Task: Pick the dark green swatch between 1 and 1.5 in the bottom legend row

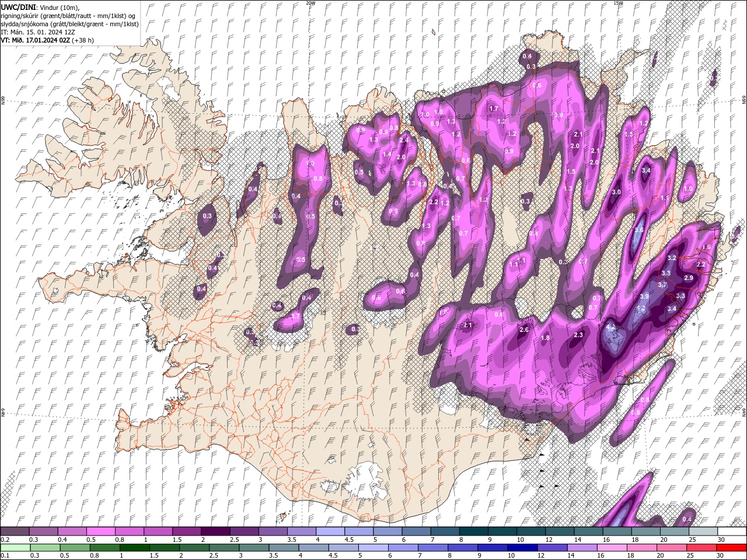Action: pos(134,548)
